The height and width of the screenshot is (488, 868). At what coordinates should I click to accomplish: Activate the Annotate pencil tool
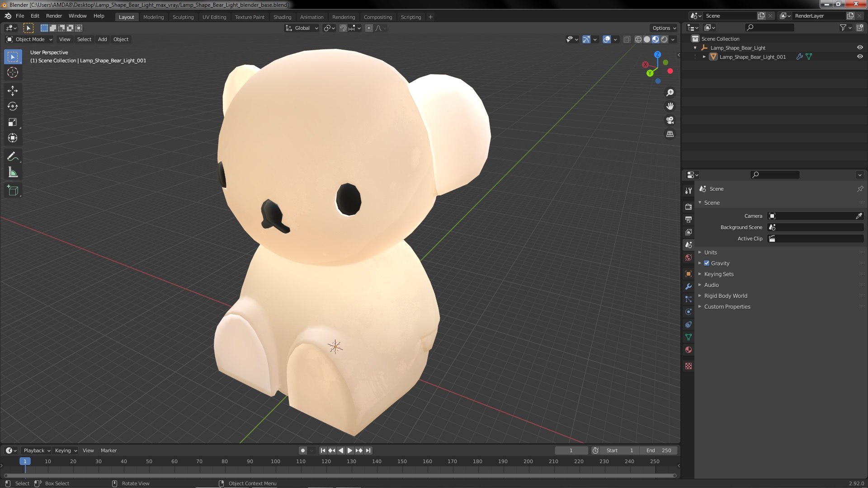13,157
